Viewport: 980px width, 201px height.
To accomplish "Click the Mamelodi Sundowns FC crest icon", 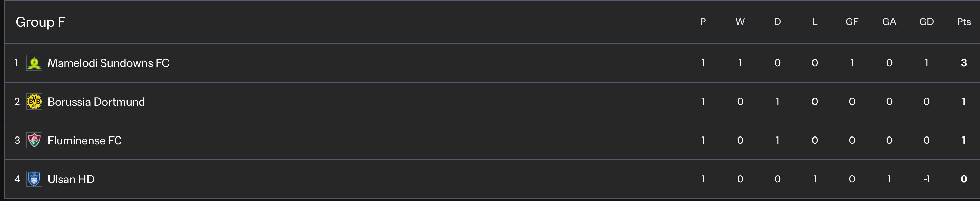I will [x=34, y=63].
